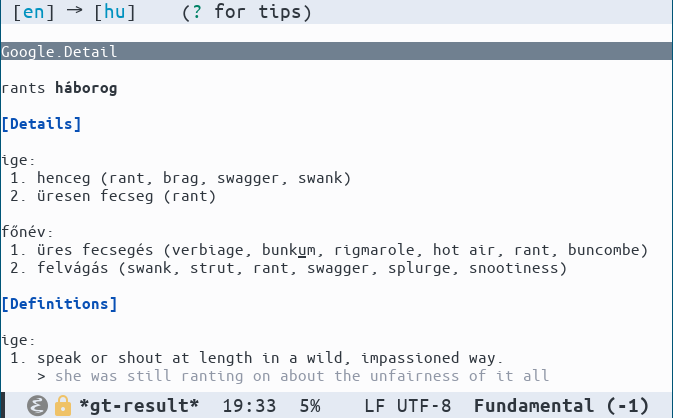Viewport: 673px width, 418px height.
Task: Click the 19:33 cursor position indicator
Action: pos(249,406)
